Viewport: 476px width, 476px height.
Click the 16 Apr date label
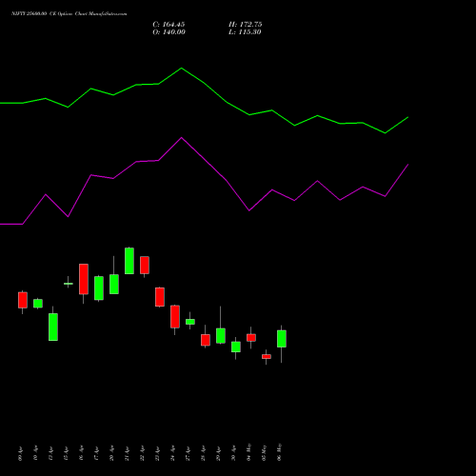coord(81,453)
